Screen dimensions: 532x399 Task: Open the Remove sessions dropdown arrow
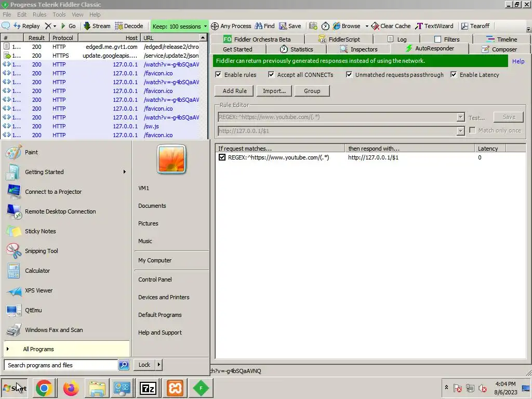(55, 26)
